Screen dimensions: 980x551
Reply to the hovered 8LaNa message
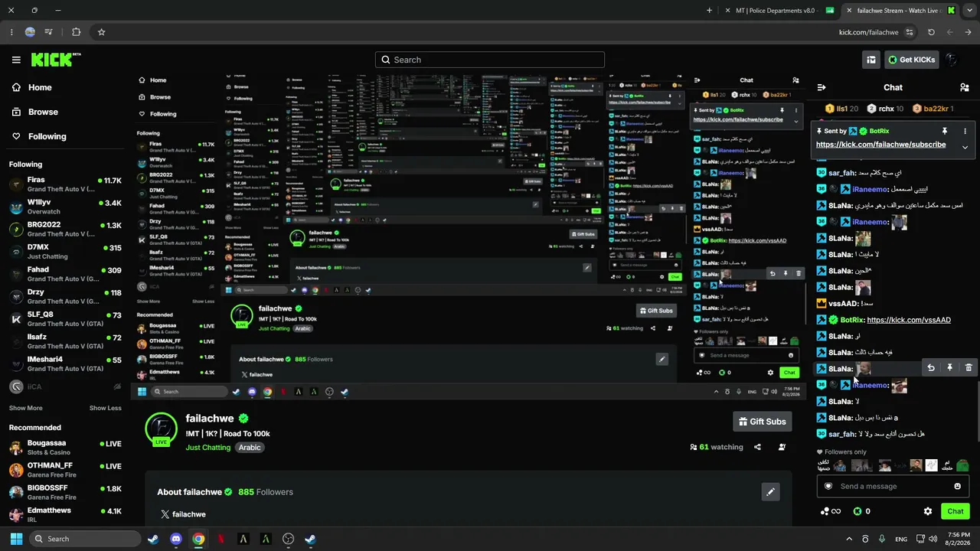pyautogui.click(x=931, y=368)
